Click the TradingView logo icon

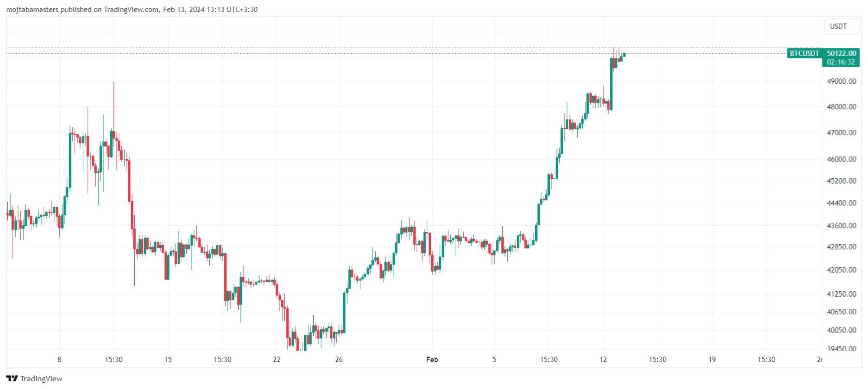pyautogui.click(x=12, y=379)
